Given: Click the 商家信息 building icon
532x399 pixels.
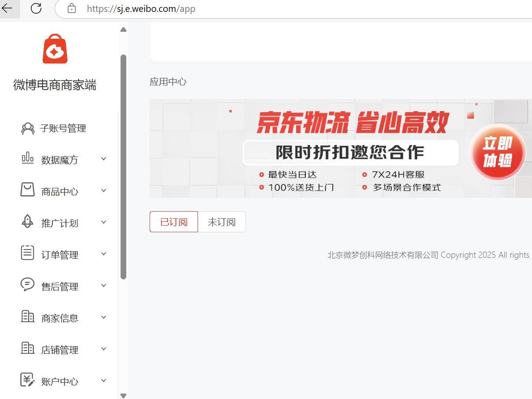Looking at the screenshot, I should tap(28, 316).
